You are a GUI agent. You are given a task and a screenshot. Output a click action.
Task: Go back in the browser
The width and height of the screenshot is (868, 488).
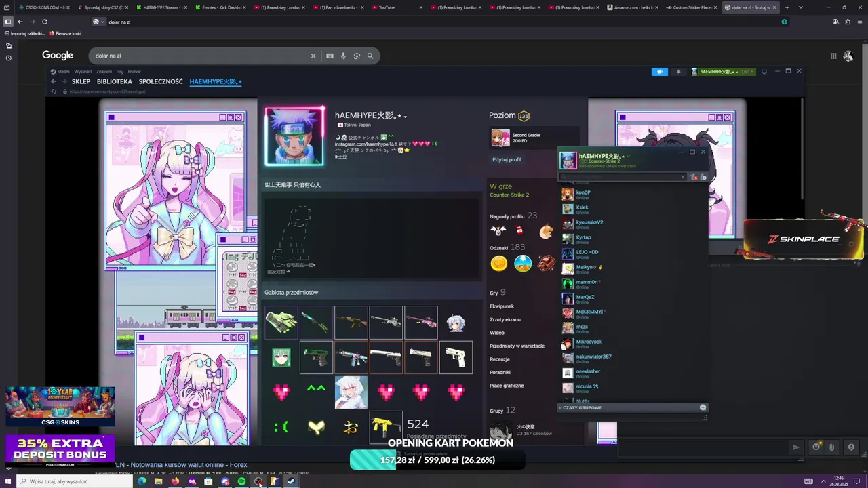[x=20, y=22]
